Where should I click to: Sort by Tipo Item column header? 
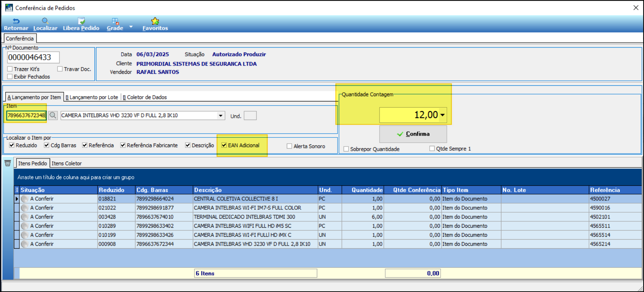pos(471,190)
